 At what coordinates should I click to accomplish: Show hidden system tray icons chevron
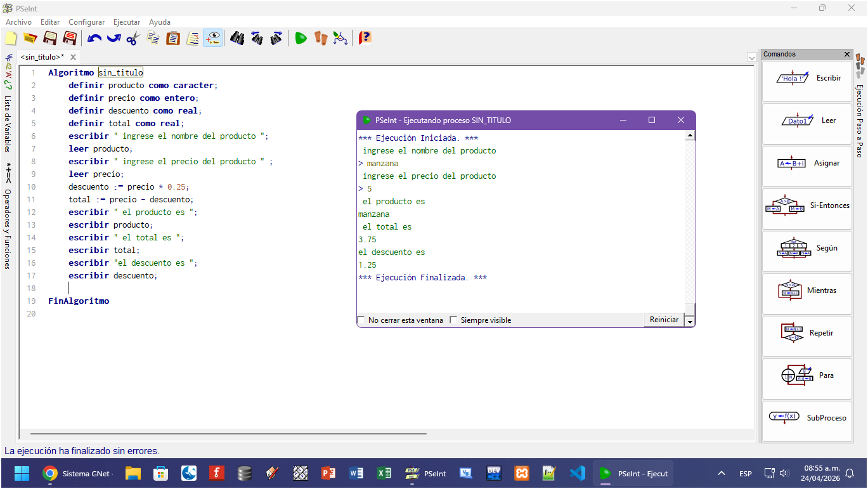721,474
